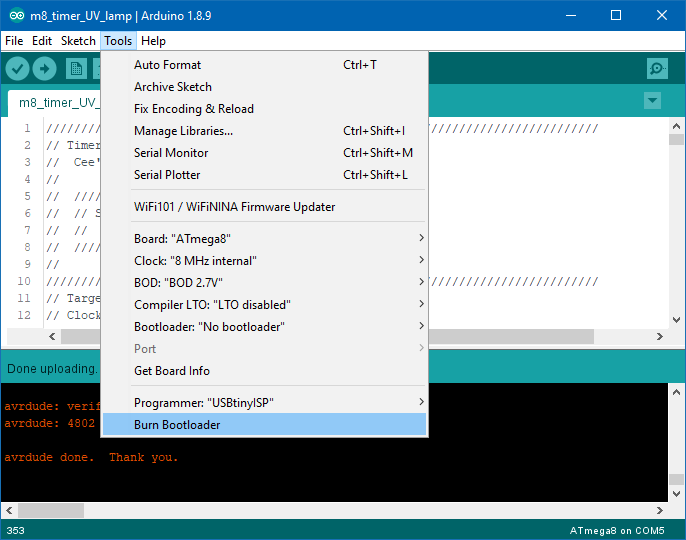This screenshot has width=686, height=540.
Task: Open the Help menu
Action: pyautogui.click(x=153, y=41)
